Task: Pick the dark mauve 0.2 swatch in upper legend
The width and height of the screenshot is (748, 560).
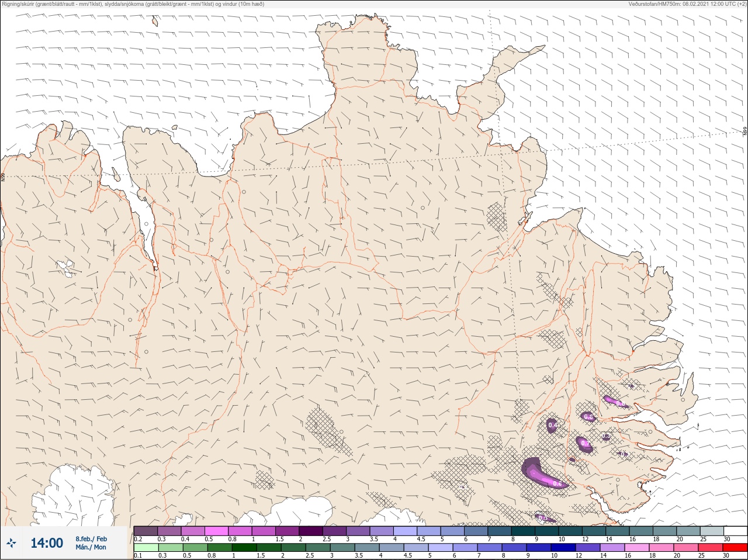Action: 146,531
